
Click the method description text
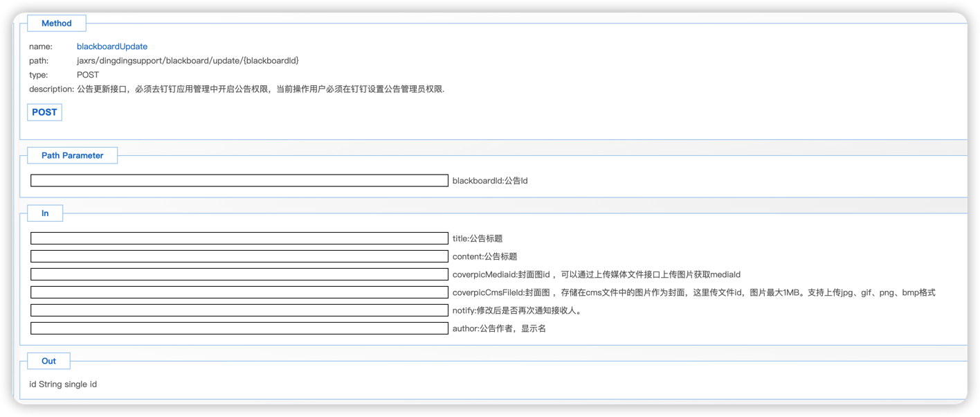(x=260, y=89)
